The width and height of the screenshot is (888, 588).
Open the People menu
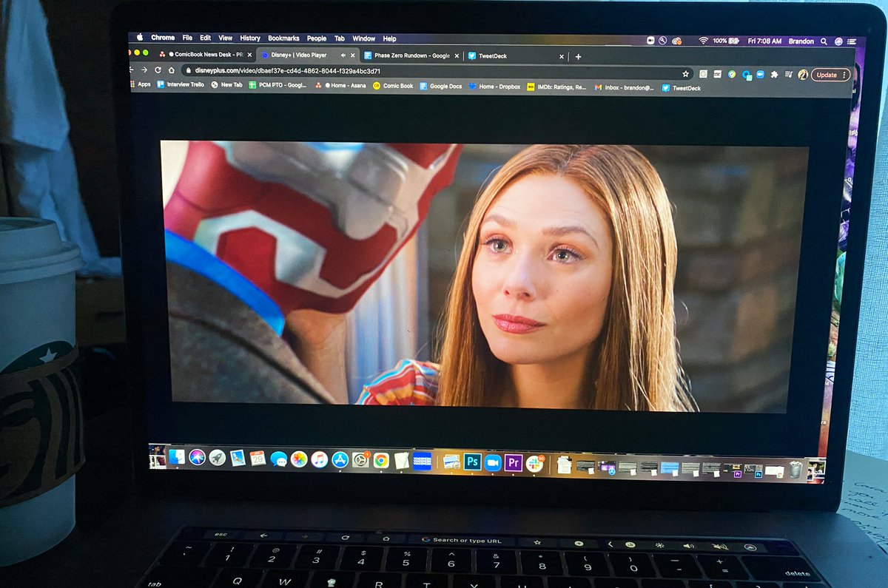(317, 38)
